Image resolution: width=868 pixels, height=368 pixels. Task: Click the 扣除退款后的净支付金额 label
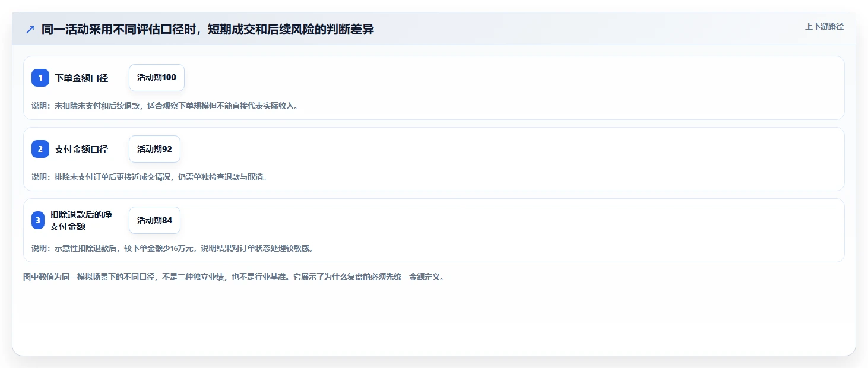[x=81, y=220]
